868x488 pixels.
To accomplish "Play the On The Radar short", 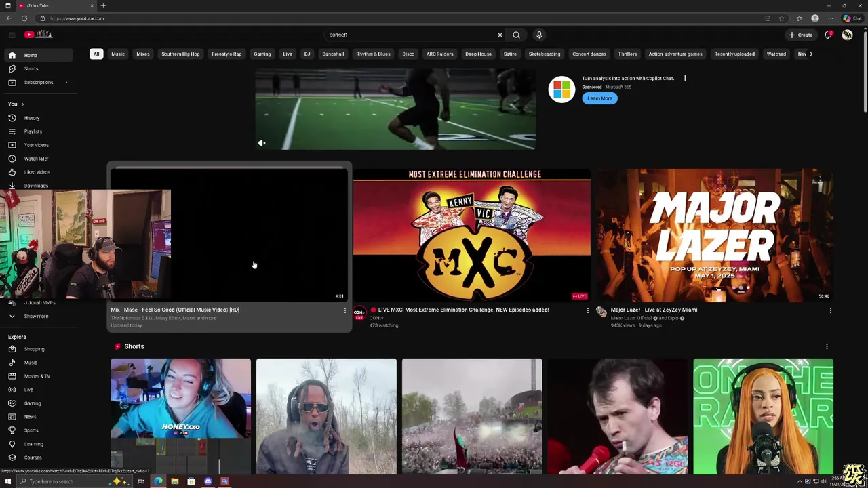I will (x=763, y=416).
